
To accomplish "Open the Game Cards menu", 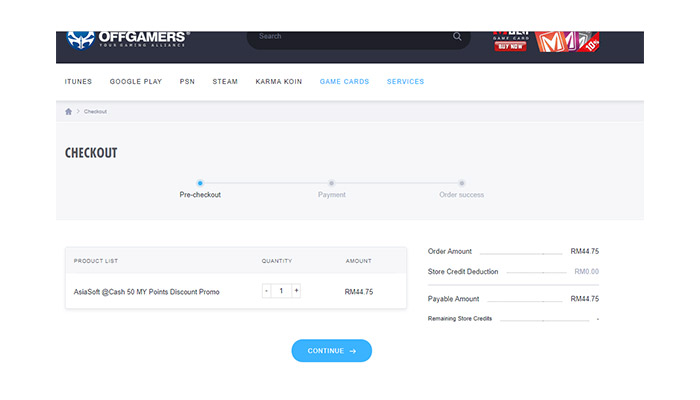I will (344, 82).
